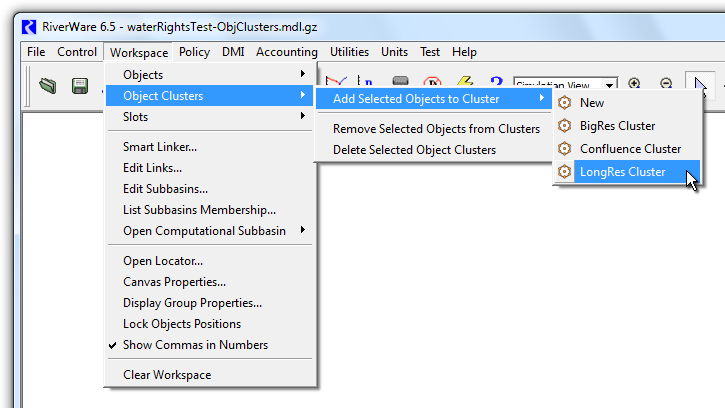Screen dimensions: 725x408
Task: Click the RiverWare logo in title bar
Action: pos(29,27)
